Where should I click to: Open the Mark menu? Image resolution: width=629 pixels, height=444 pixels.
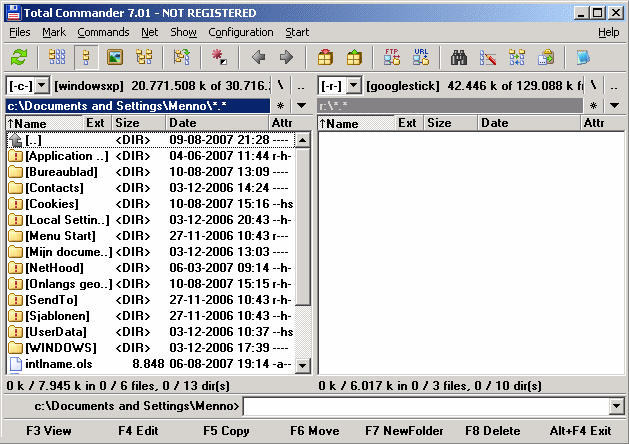point(54,32)
